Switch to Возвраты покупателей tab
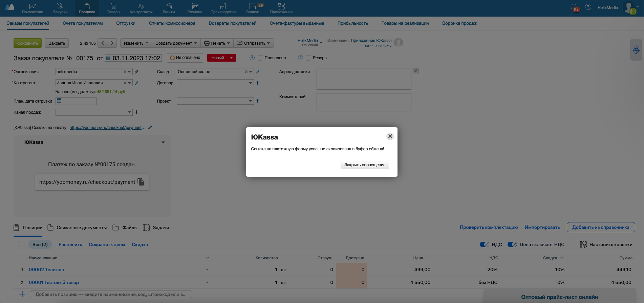 [x=232, y=23]
